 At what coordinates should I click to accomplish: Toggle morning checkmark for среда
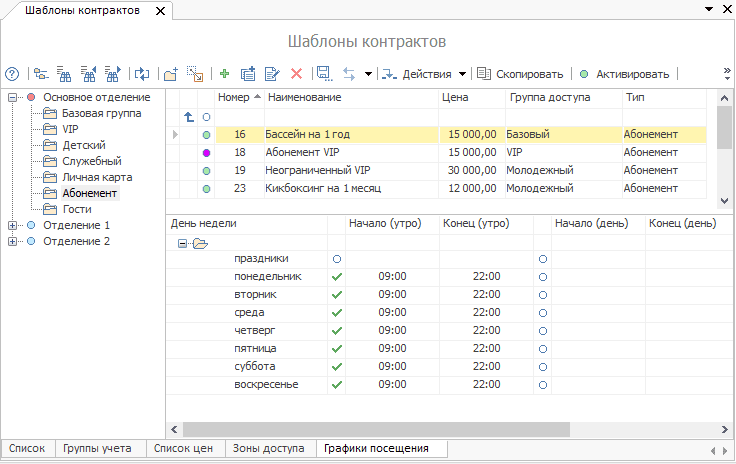(337, 312)
